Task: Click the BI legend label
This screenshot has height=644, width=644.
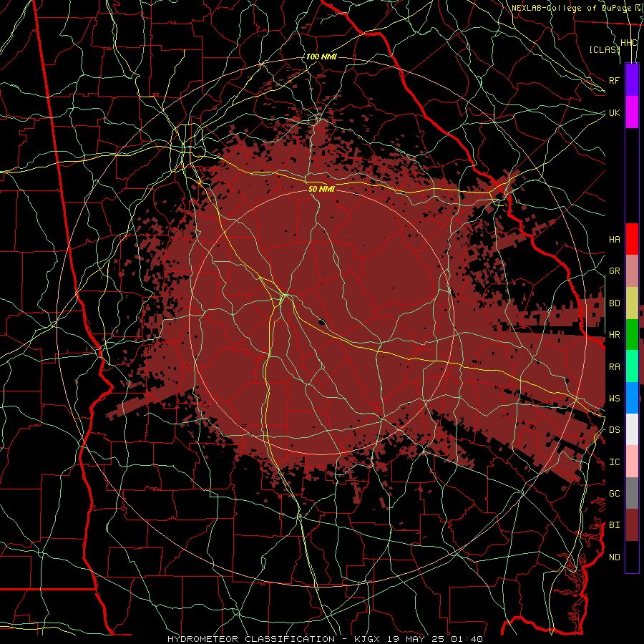Action: click(615, 525)
